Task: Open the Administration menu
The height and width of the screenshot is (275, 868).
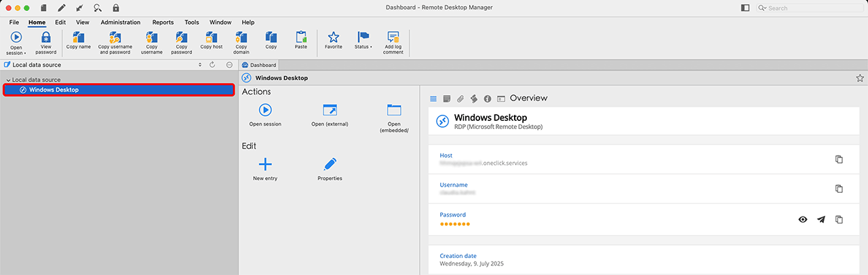Action: pyautogui.click(x=120, y=22)
